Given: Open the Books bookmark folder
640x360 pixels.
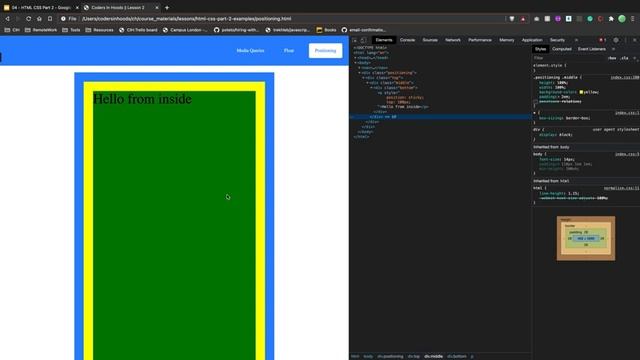Looking at the screenshot, I should coord(327,30).
